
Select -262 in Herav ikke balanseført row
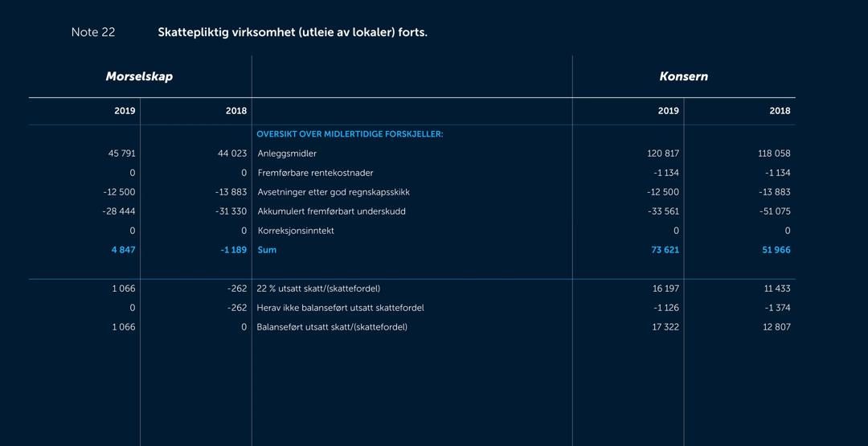tap(237, 308)
